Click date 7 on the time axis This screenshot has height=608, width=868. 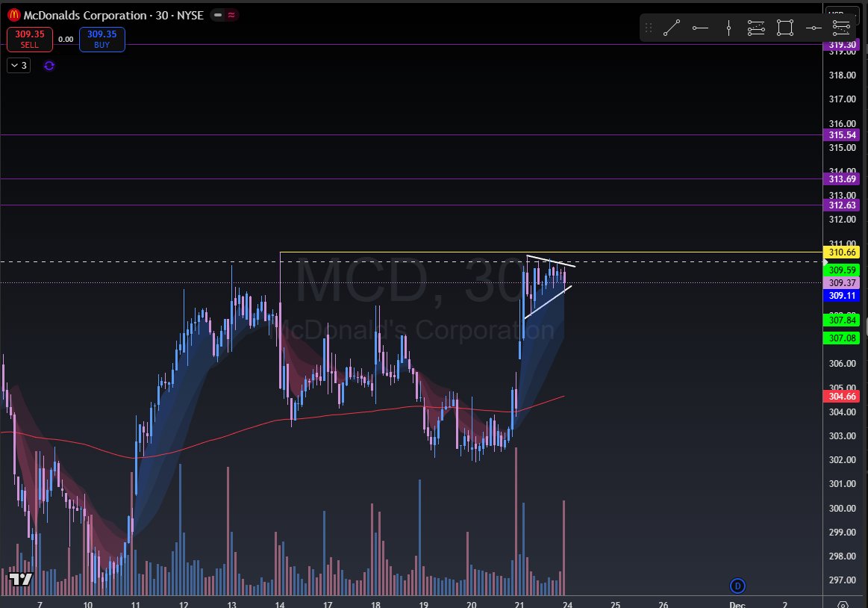point(40,604)
